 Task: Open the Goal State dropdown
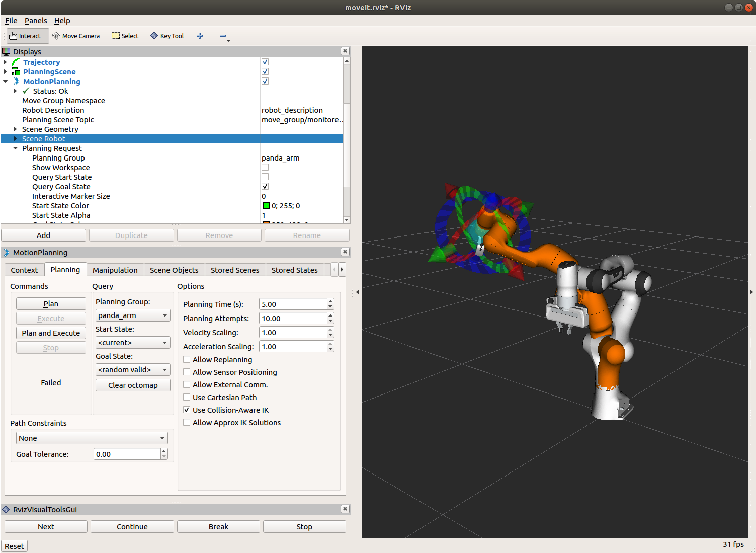(x=133, y=369)
